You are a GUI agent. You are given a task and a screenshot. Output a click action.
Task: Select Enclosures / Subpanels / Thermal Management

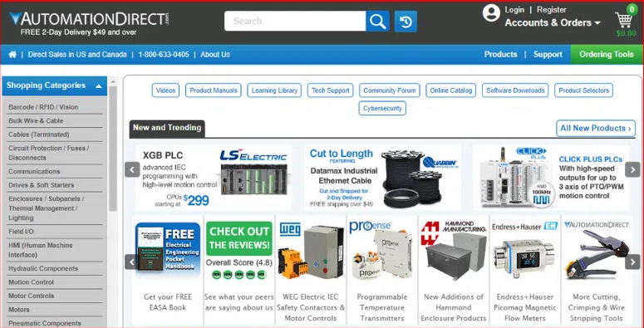point(46,208)
